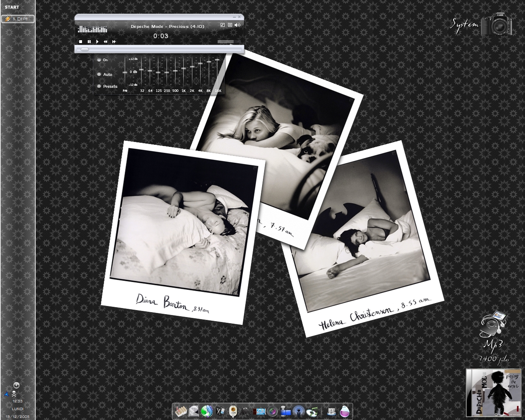This screenshot has height=420, width=525.
Task: Open the hard drive icon in the dock
Action: 194,411
